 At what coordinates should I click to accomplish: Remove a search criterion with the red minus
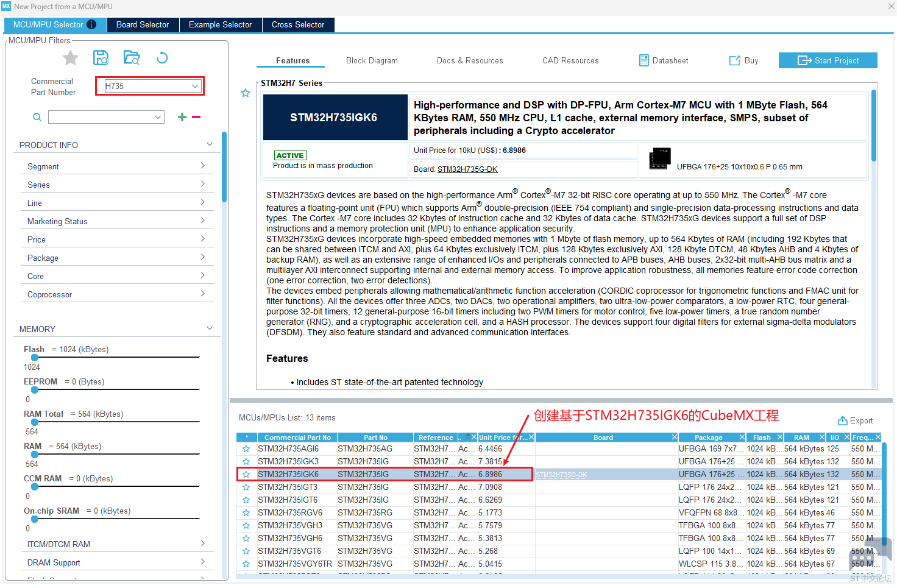point(196,117)
